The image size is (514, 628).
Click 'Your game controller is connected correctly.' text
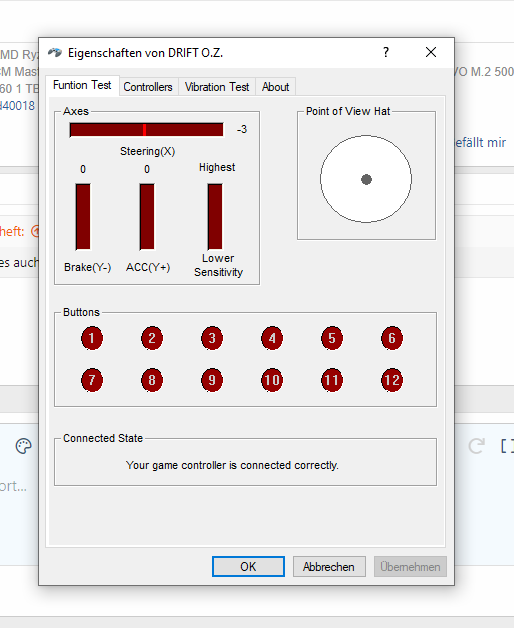click(x=232, y=465)
